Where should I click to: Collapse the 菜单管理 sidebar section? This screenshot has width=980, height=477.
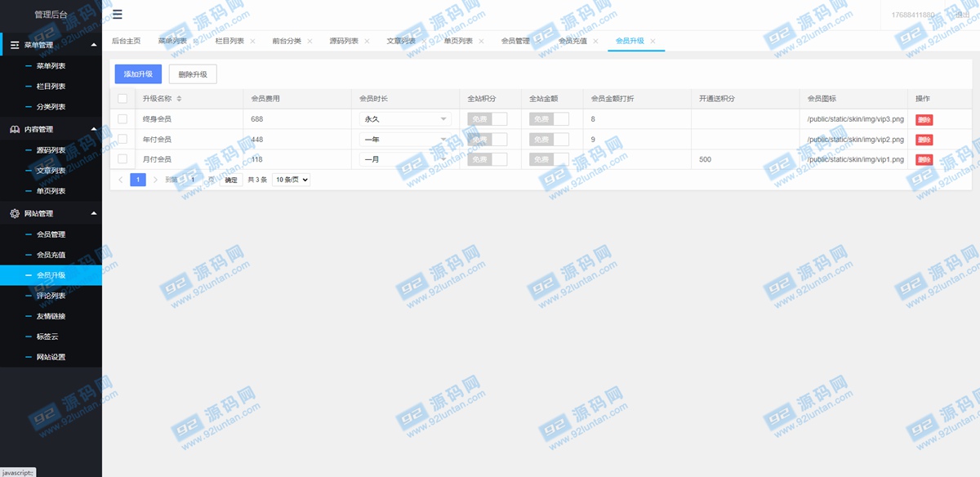pyautogui.click(x=51, y=45)
